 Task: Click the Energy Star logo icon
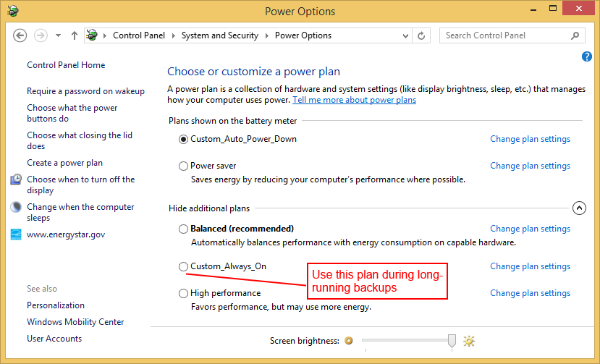tap(16, 234)
